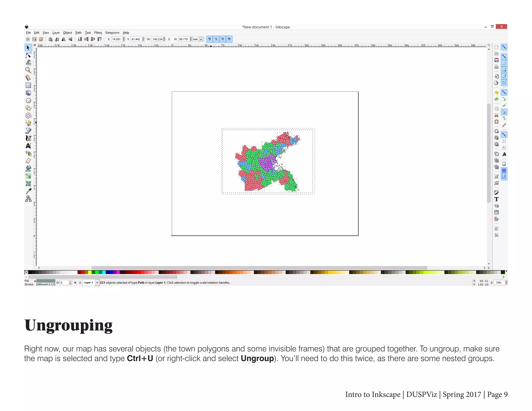Click the no-color X swatch

click(26, 272)
